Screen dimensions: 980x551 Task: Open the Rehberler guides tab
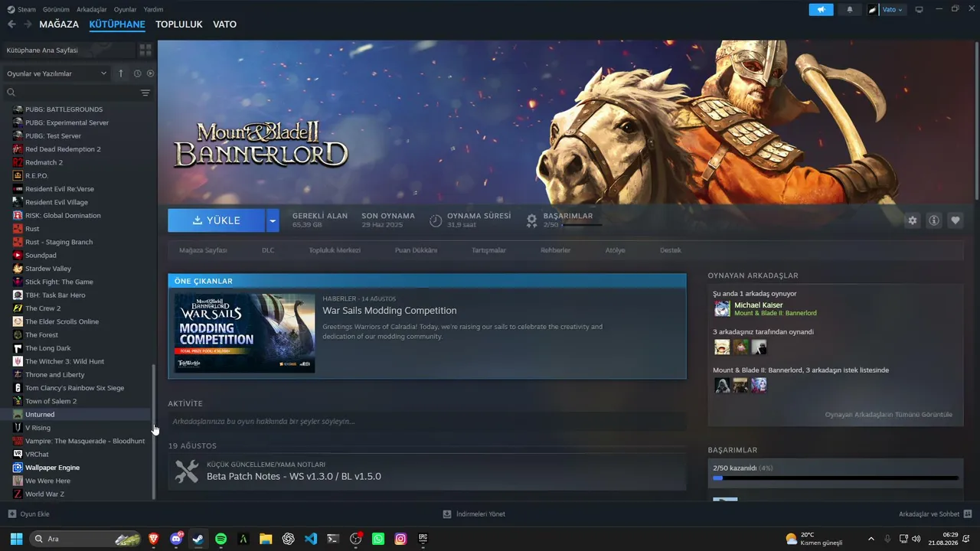point(556,250)
